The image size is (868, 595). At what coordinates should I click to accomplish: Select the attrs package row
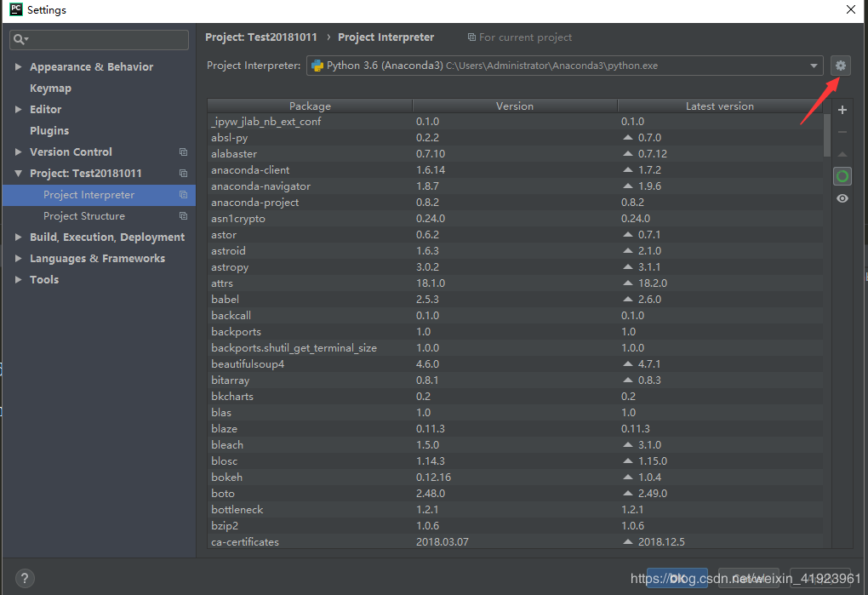coord(516,283)
